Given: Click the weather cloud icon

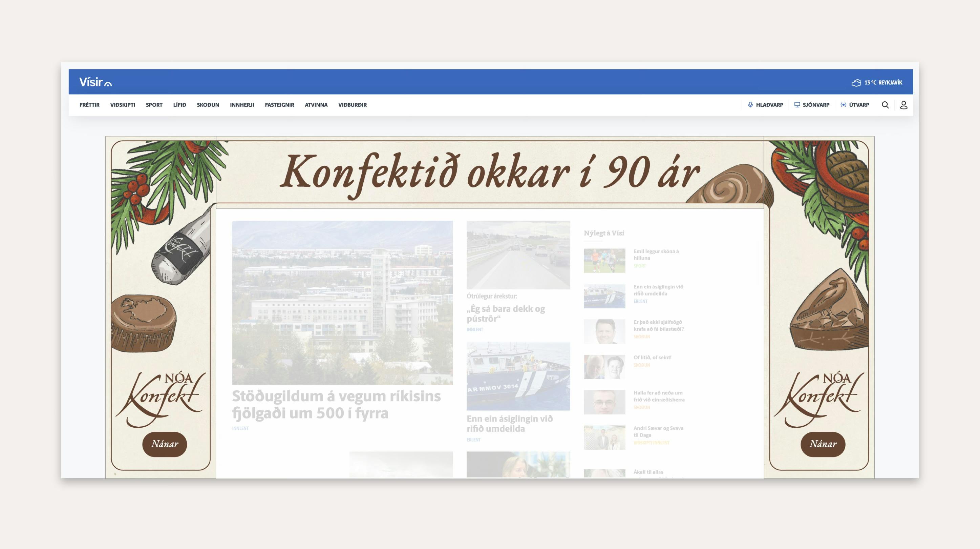Looking at the screenshot, I should tap(856, 83).
